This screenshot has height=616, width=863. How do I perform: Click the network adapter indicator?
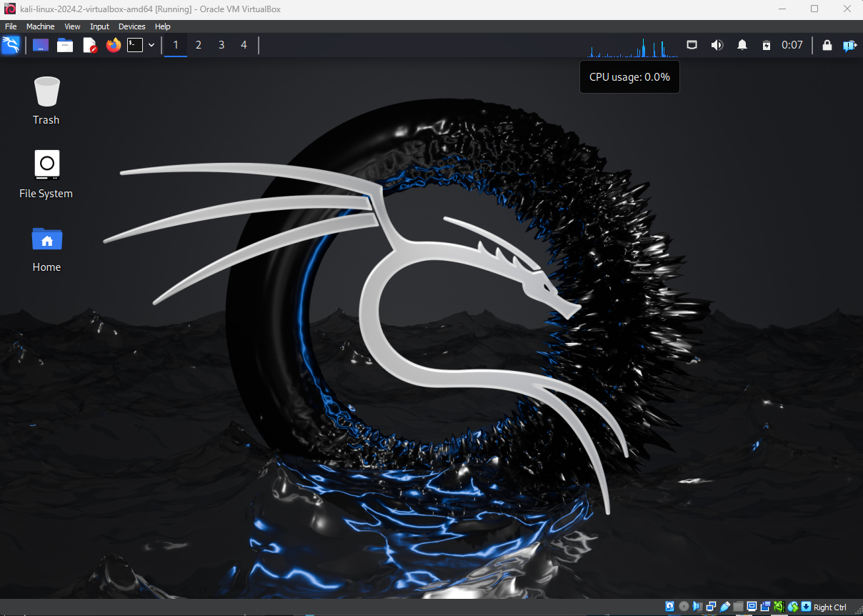(712, 607)
